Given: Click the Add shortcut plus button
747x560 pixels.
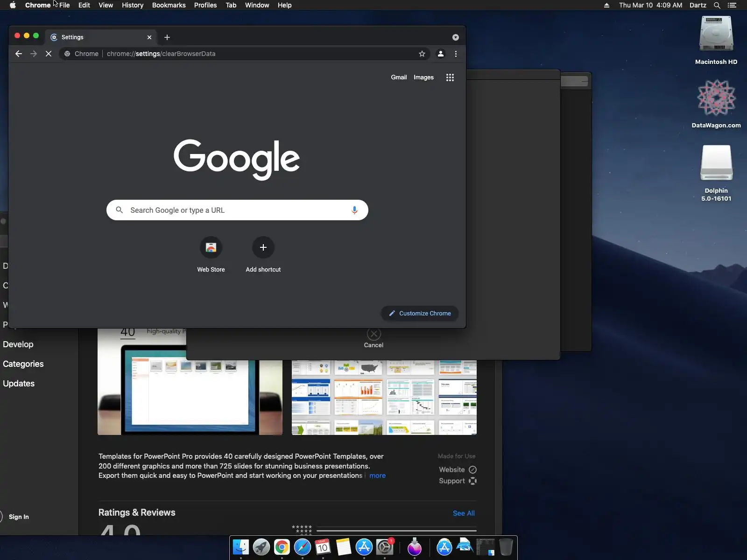Looking at the screenshot, I should (263, 247).
